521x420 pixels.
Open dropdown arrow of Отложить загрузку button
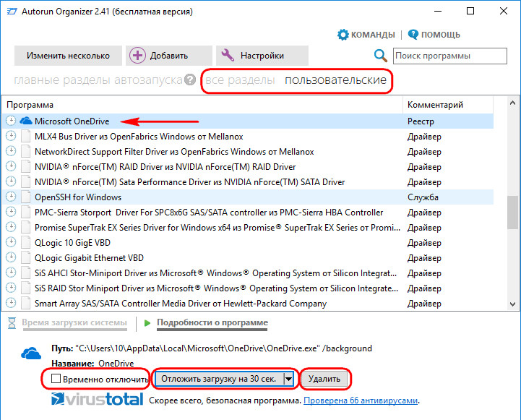point(288,379)
